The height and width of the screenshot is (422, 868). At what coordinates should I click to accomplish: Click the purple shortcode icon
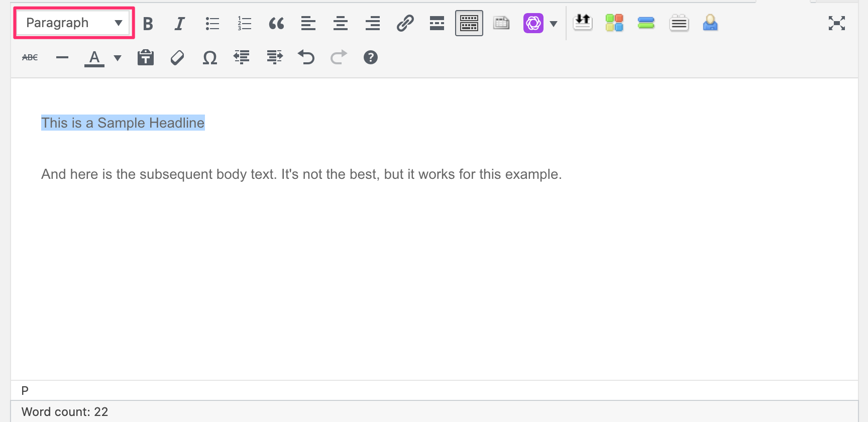tap(533, 23)
